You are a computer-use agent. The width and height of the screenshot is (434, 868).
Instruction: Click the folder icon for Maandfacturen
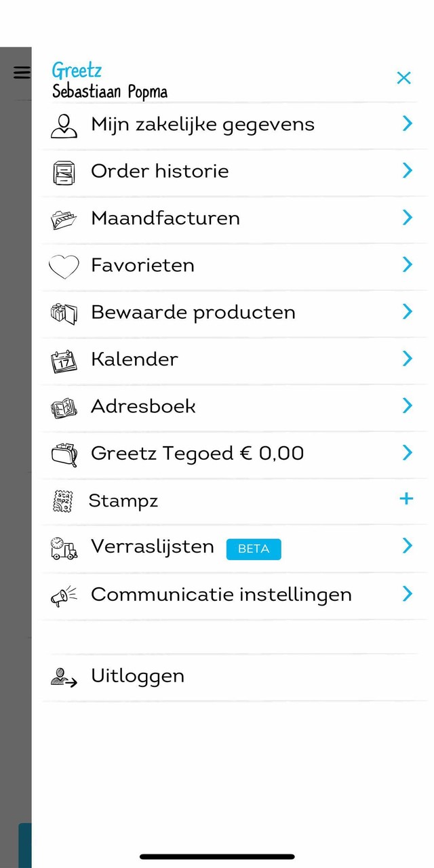click(64, 219)
